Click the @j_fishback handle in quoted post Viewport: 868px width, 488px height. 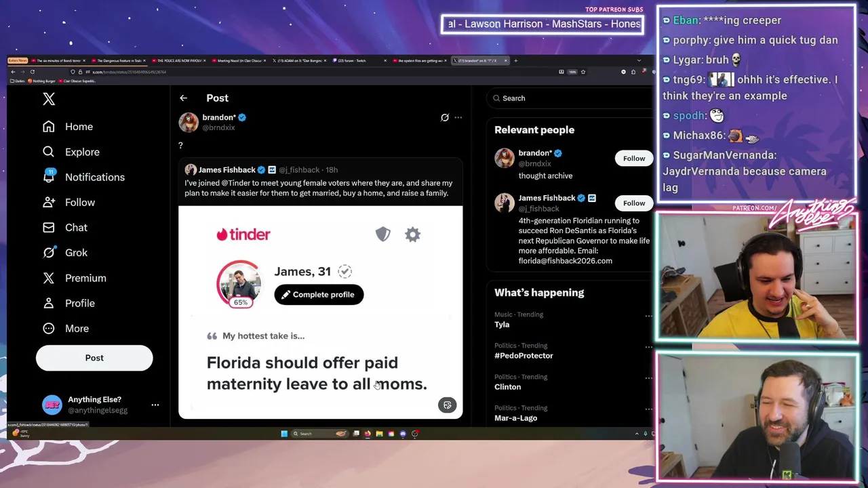click(299, 169)
